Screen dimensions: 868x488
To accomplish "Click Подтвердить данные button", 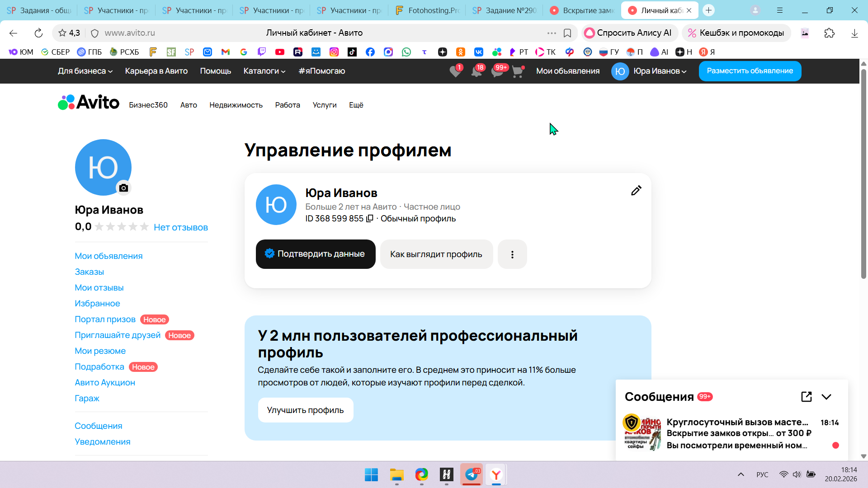I will (316, 254).
